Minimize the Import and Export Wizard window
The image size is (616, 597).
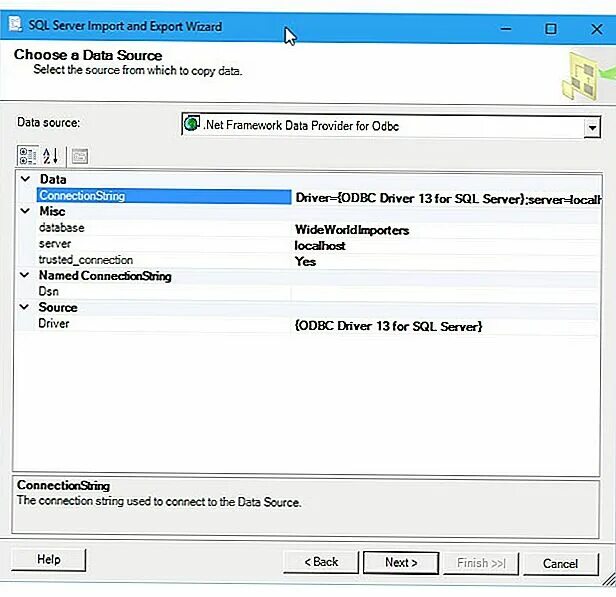(506, 29)
